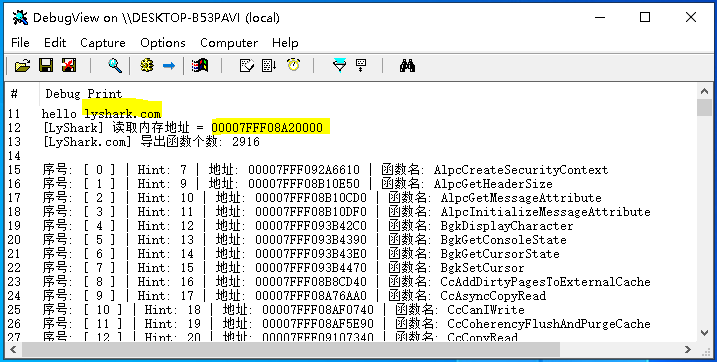This screenshot has width=717, height=362.
Task: Select the BgkSetCursor row
Action: point(351,268)
